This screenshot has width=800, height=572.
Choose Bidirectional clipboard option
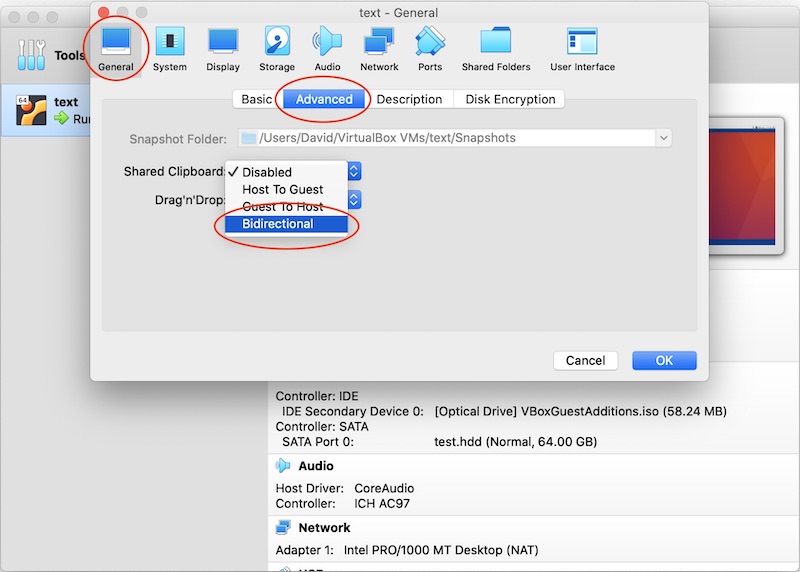pyautogui.click(x=278, y=224)
